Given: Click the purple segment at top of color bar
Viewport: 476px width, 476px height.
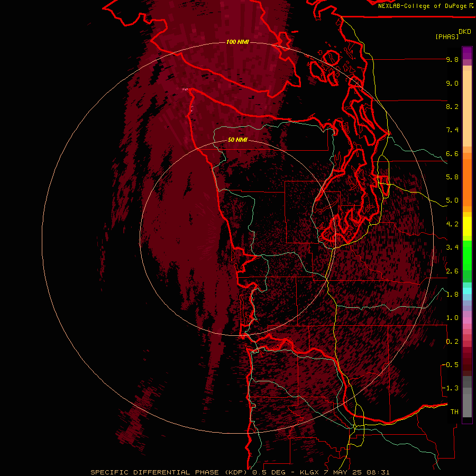Looking at the screenshot, I should tap(467, 53).
